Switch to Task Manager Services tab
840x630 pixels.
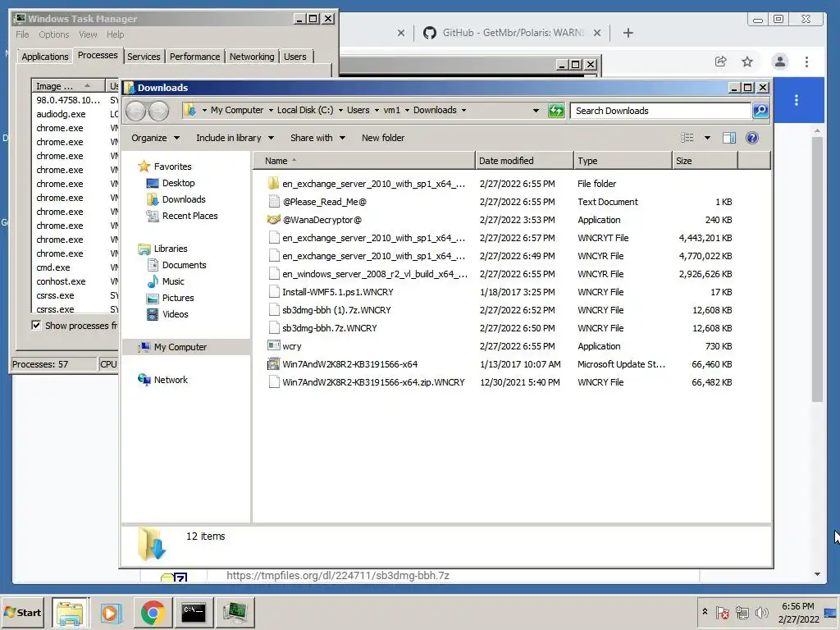144,57
